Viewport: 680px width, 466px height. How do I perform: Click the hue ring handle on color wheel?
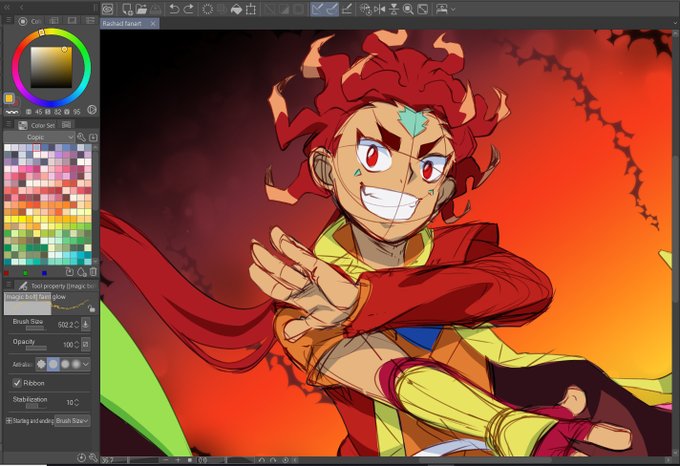click(42, 33)
